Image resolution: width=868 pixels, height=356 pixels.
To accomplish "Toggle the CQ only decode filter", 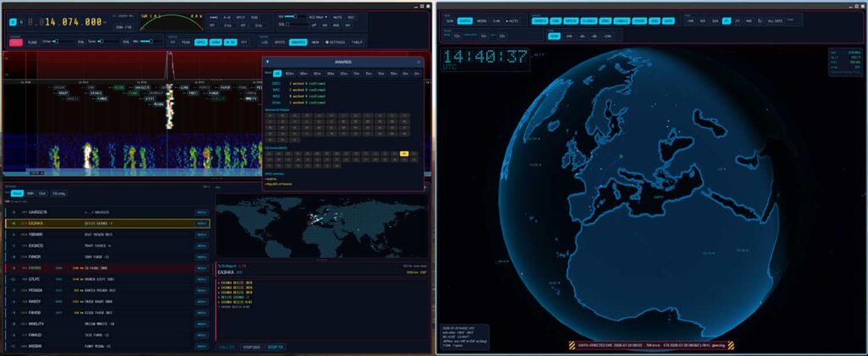I will click(58, 193).
